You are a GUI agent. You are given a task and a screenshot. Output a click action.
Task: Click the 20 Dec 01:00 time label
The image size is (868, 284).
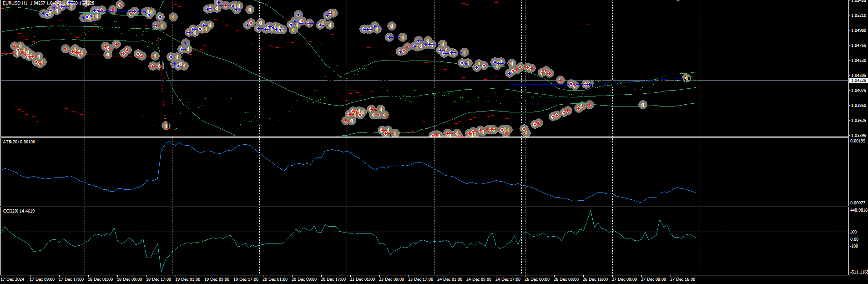pos(275,279)
